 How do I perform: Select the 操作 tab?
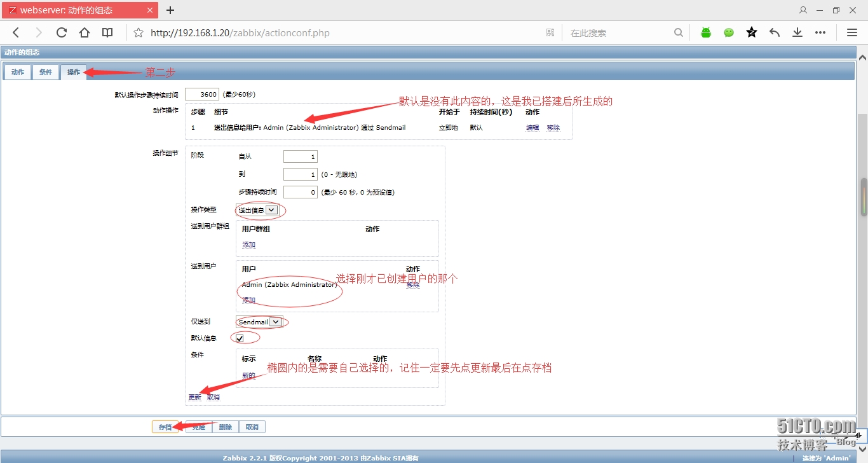click(74, 72)
